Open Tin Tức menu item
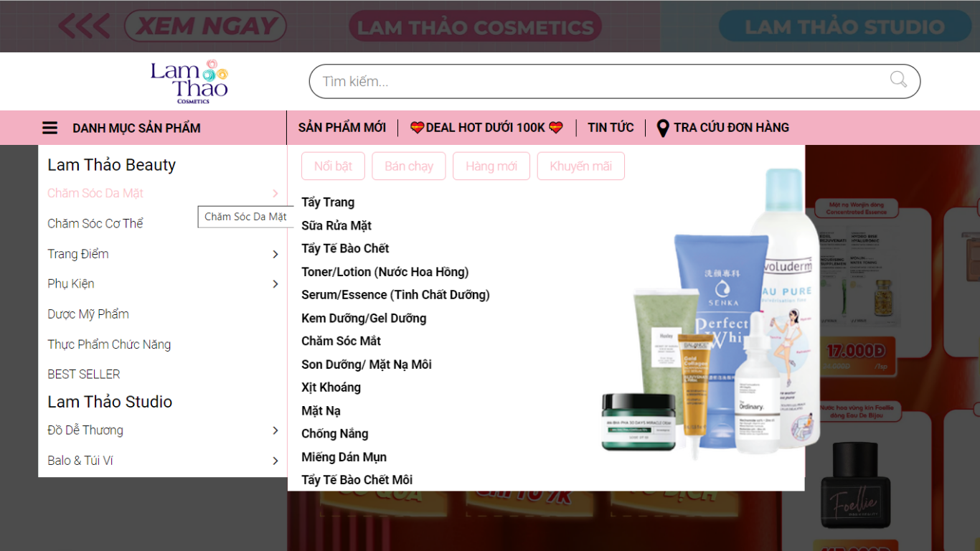The height and width of the screenshot is (551, 980). click(611, 128)
